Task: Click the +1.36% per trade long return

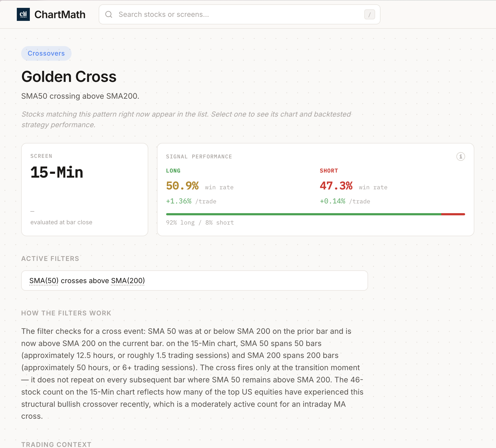Action: coord(179,201)
